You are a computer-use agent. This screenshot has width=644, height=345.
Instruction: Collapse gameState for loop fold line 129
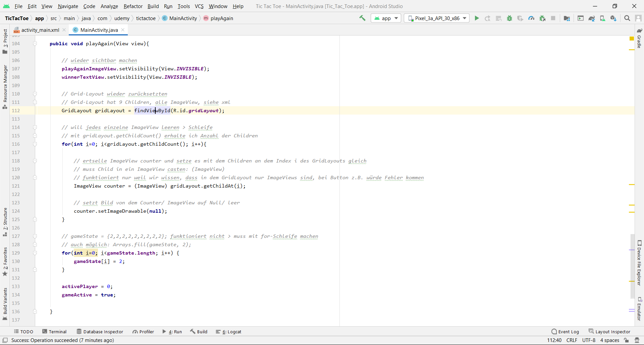[35, 253]
